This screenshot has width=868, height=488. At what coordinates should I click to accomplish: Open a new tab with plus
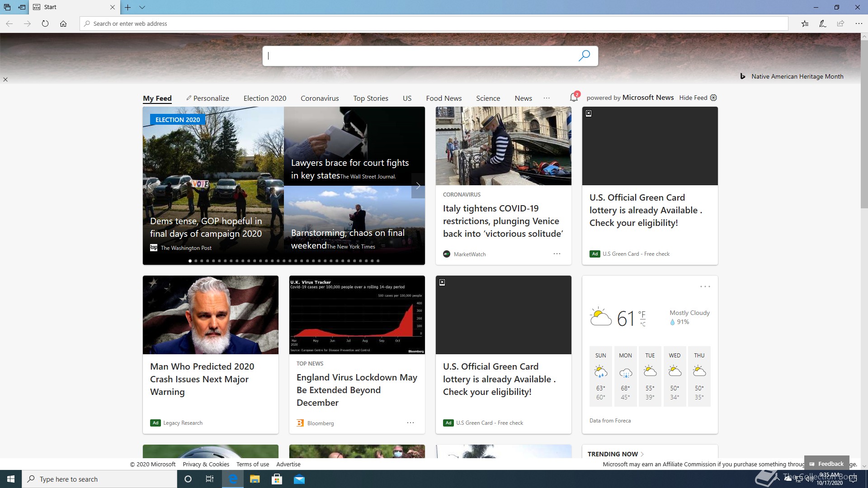128,7
